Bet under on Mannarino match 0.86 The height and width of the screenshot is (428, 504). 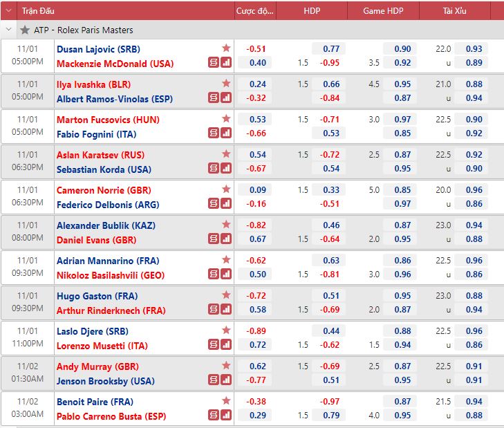472,275
